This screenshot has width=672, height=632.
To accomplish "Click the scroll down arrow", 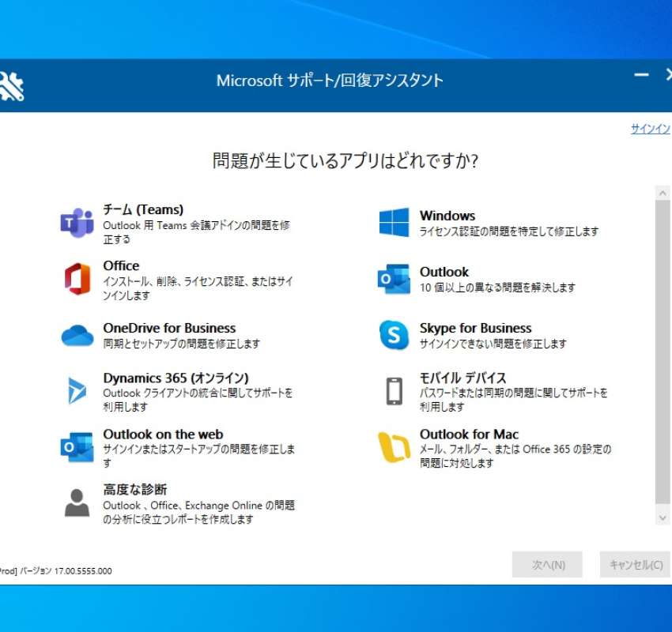I will [x=663, y=517].
